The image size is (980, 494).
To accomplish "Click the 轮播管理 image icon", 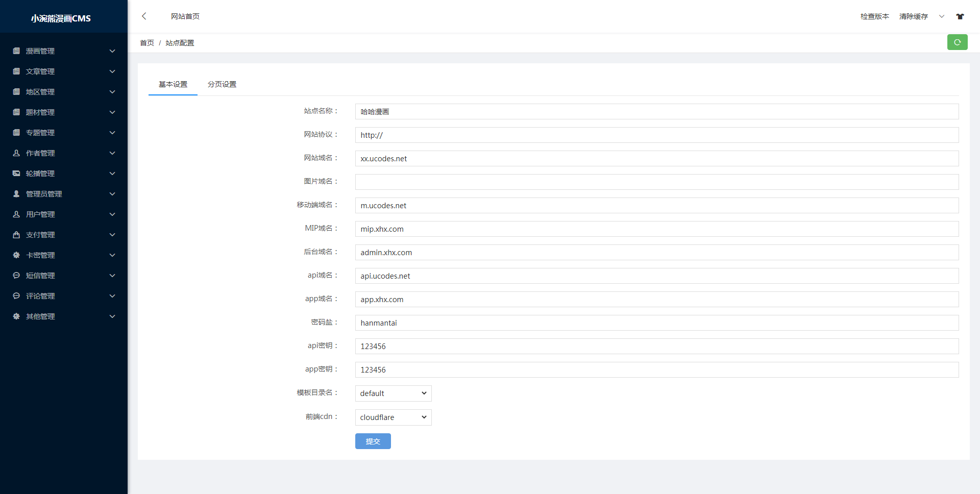I will tap(16, 174).
